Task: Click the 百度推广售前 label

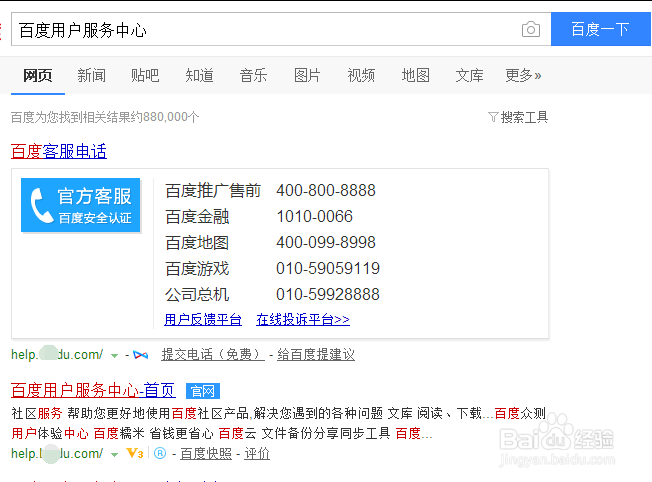Action: pos(213,190)
